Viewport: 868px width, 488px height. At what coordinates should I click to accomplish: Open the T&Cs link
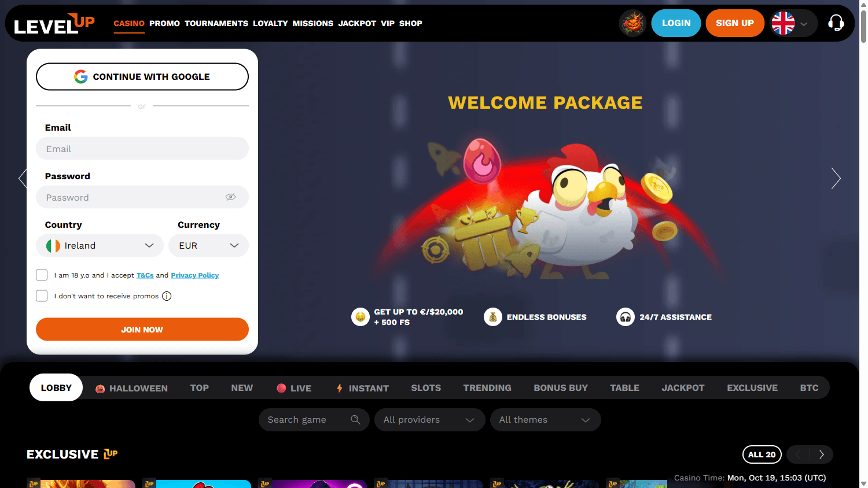pyautogui.click(x=145, y=275)
